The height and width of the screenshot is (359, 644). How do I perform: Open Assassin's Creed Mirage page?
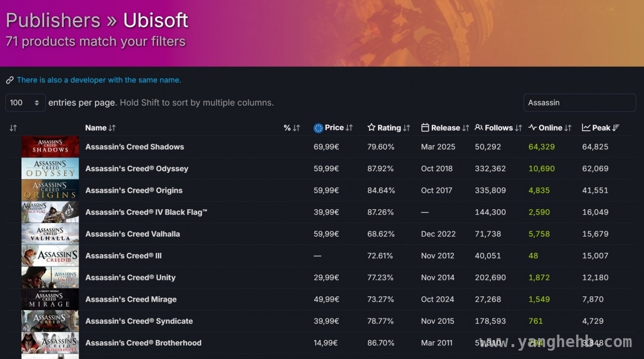point(131,299)
